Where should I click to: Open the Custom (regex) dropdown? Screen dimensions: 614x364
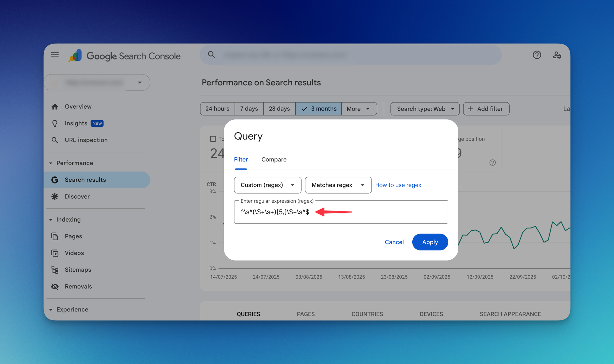tap(267, 185)
